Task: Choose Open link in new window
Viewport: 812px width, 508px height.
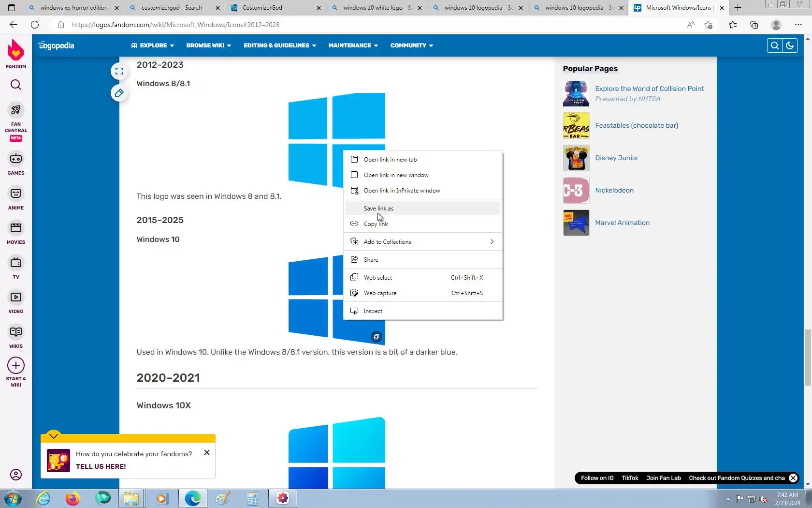Action: coord(423,175)
